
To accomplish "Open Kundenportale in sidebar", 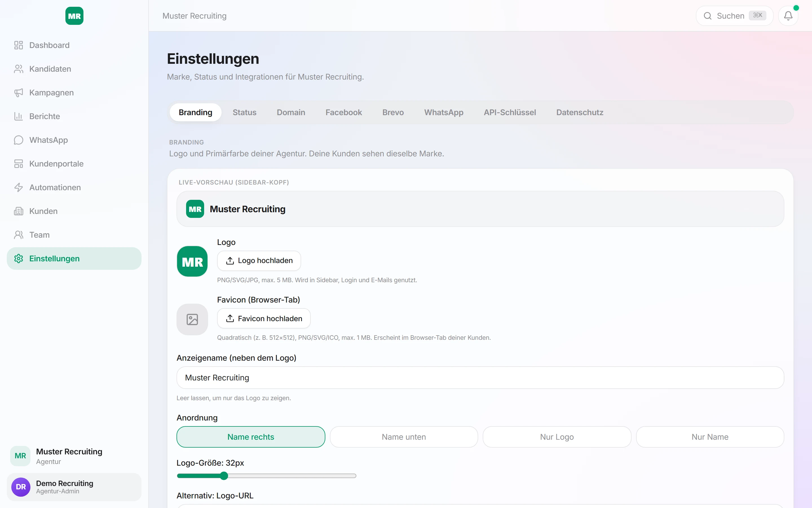I will pyautogui.click(x=74, y=164).
